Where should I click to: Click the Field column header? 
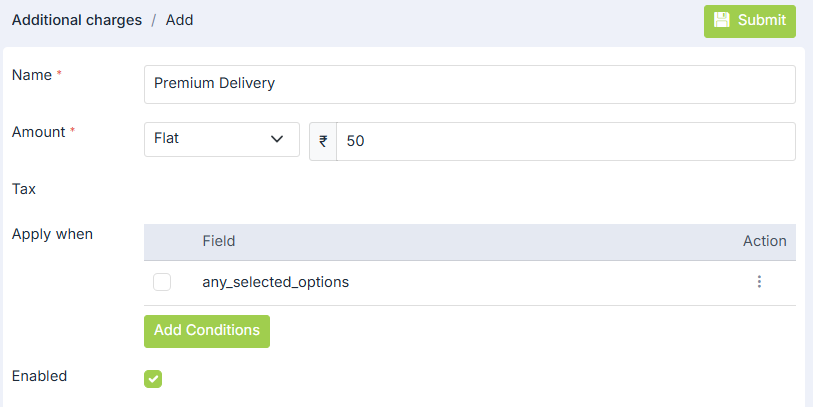219,241
